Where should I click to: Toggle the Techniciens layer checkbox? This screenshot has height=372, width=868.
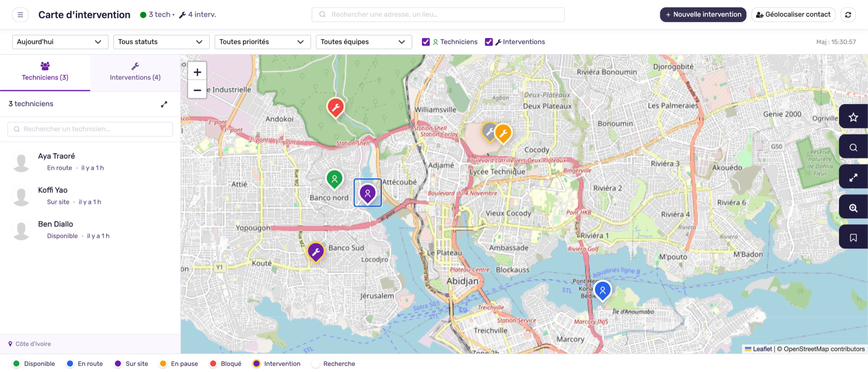pos(426,42)
